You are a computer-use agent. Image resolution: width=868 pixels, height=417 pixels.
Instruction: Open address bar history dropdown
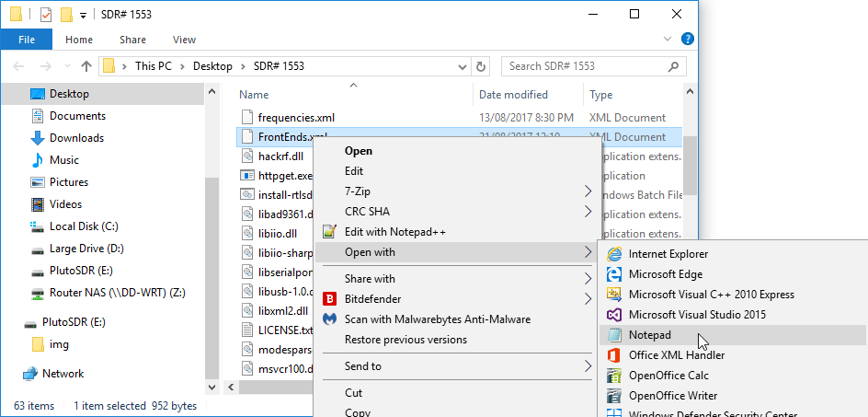coord(463,67)
